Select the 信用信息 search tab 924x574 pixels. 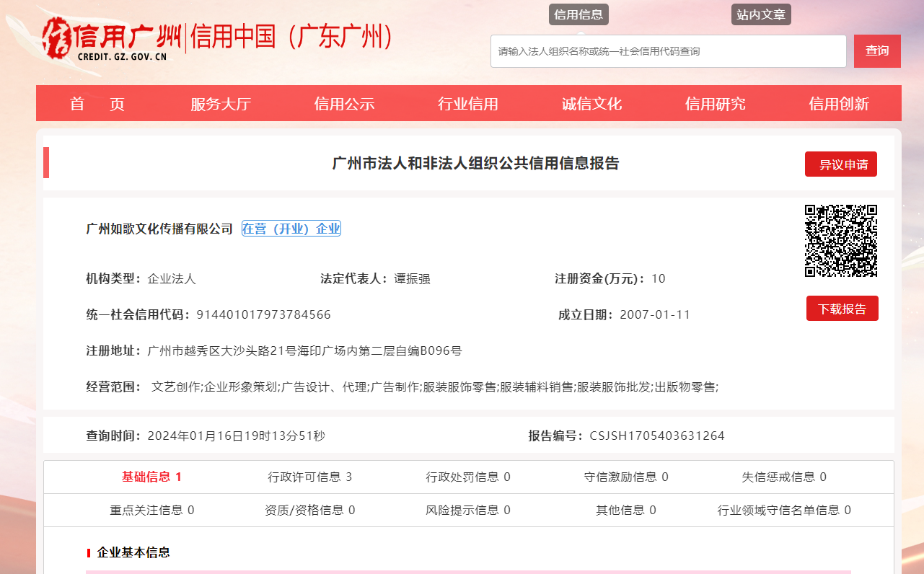[x=578, y=14]
